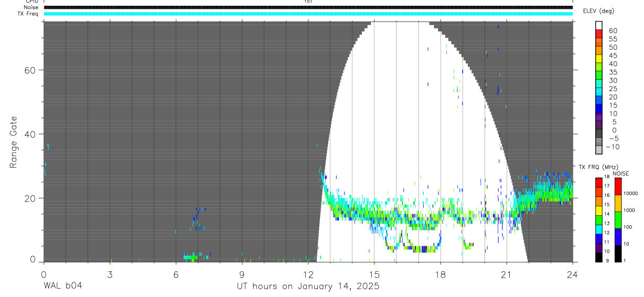Click the WAL b04 radar label
The width and height of the screenshot is (644, 297).
(63, 287)
